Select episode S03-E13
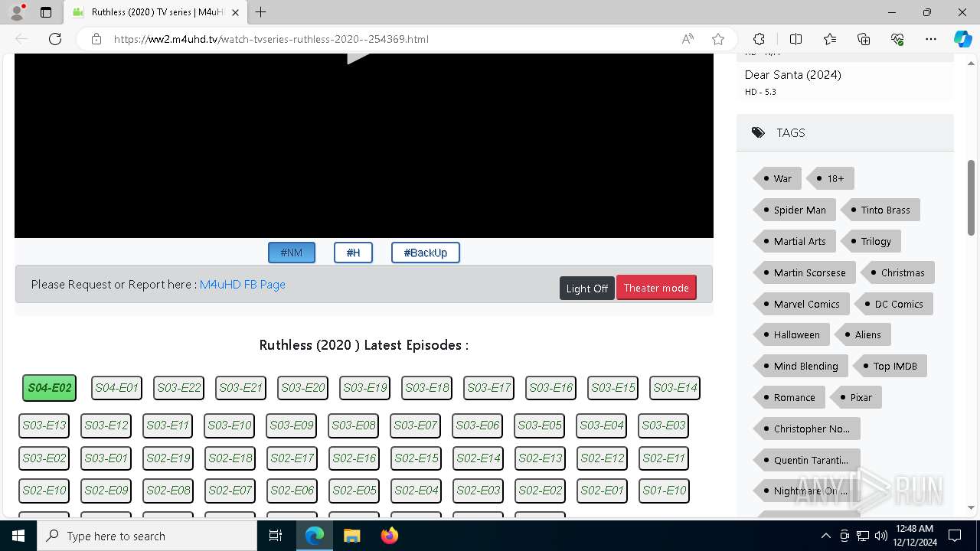 pos(44,425)
